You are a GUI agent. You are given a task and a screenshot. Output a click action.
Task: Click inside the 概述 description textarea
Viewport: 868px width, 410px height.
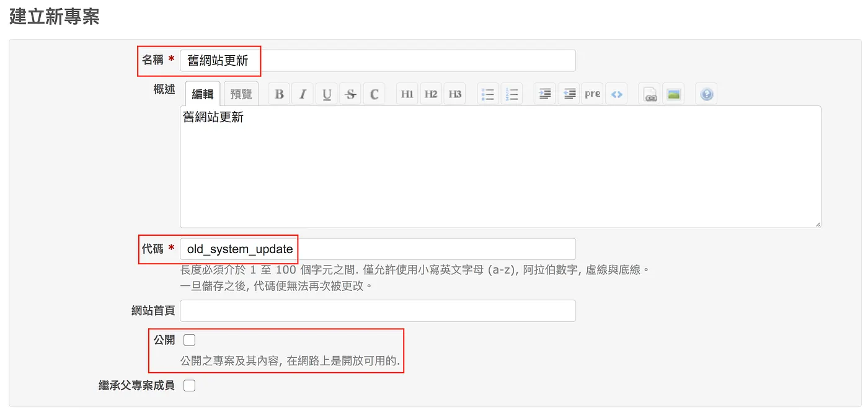coord(500,167)
